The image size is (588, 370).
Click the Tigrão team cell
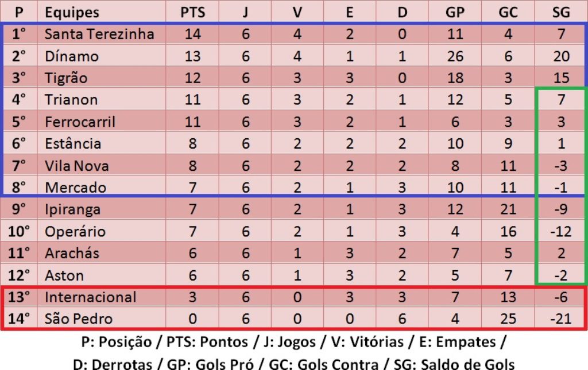coord(66,78)
